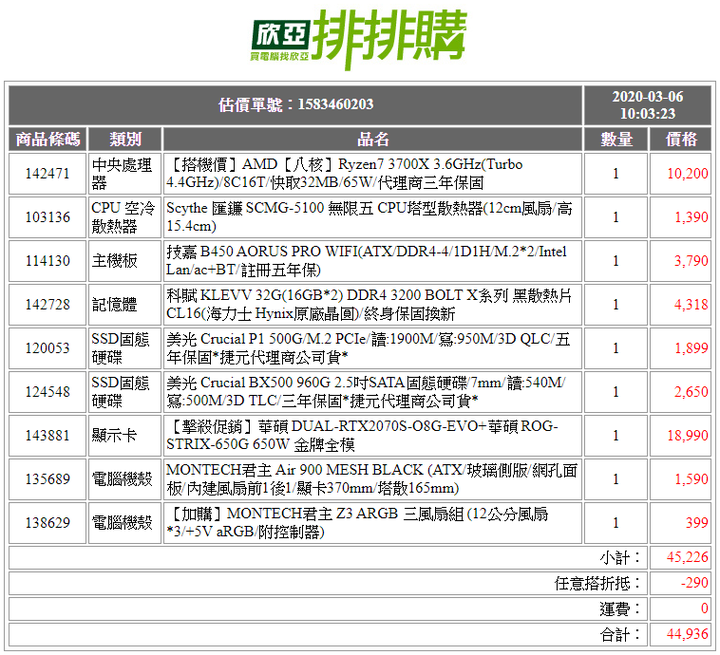Select product code 142471
The height and width of the screenshot is (655, 720).
[x=48, y=174]
